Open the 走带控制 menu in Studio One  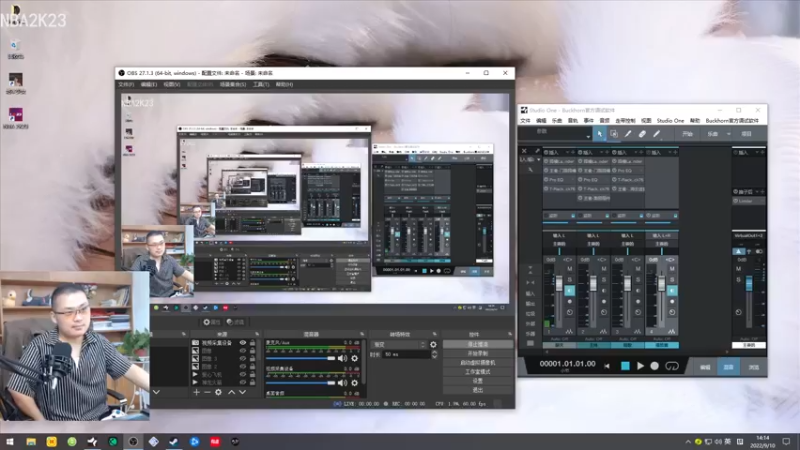pyautogui.click(x=625, y=121)
